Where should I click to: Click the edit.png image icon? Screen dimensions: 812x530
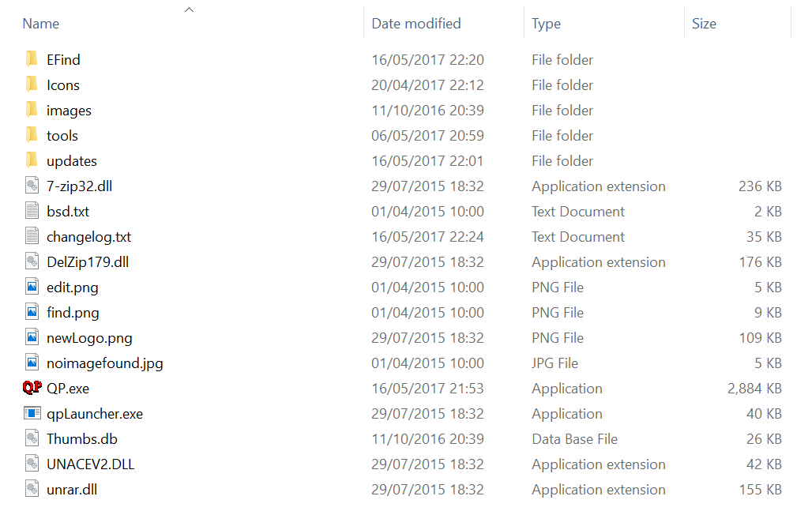tap(32, 287)
